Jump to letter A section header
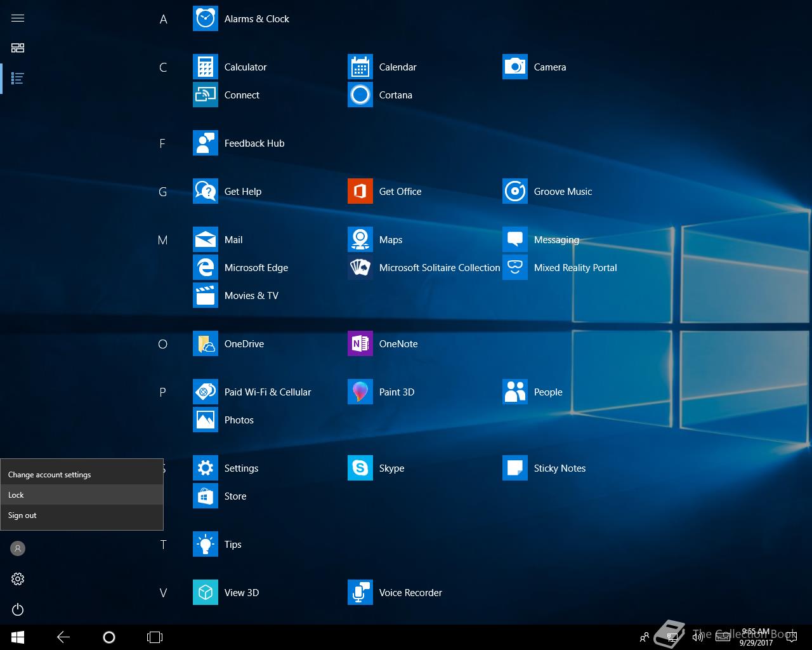 [x=163, y=19]
